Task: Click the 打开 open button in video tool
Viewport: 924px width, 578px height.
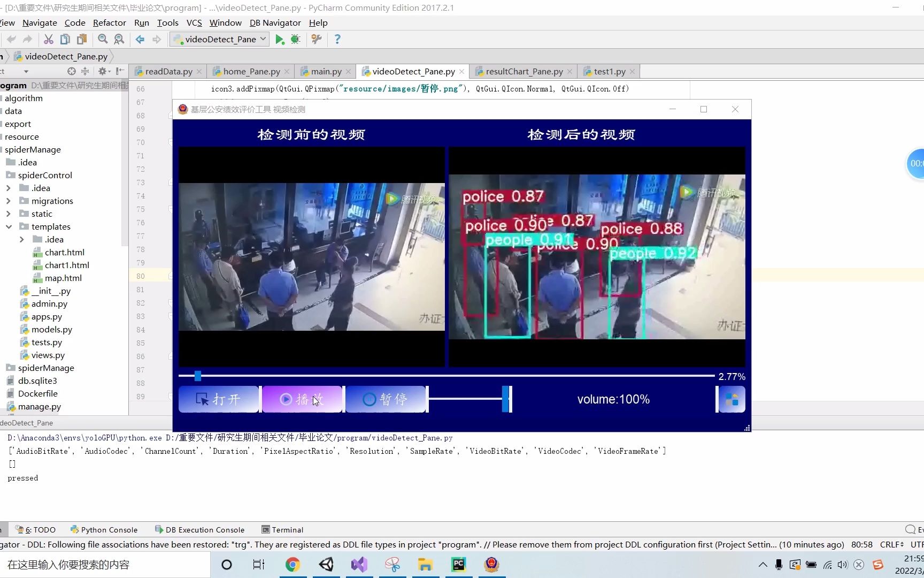Action: [x=219, y=399]
